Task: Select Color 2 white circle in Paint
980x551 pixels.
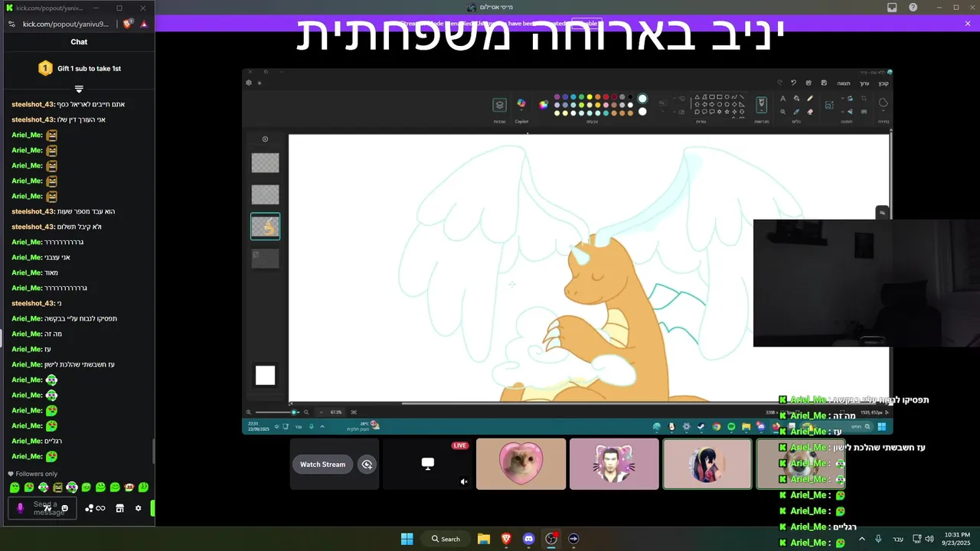Action: point(642,112)
